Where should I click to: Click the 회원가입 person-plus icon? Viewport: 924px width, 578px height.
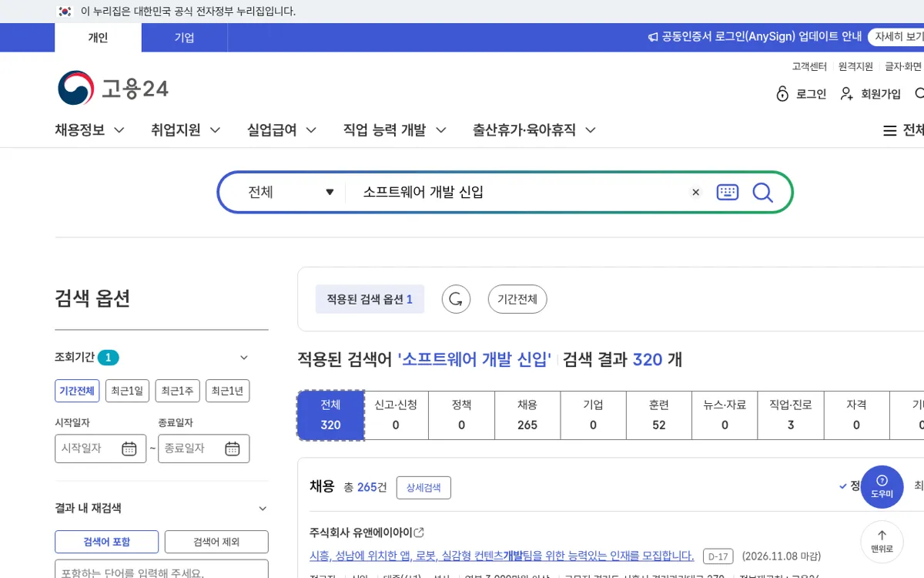(847, 94)
